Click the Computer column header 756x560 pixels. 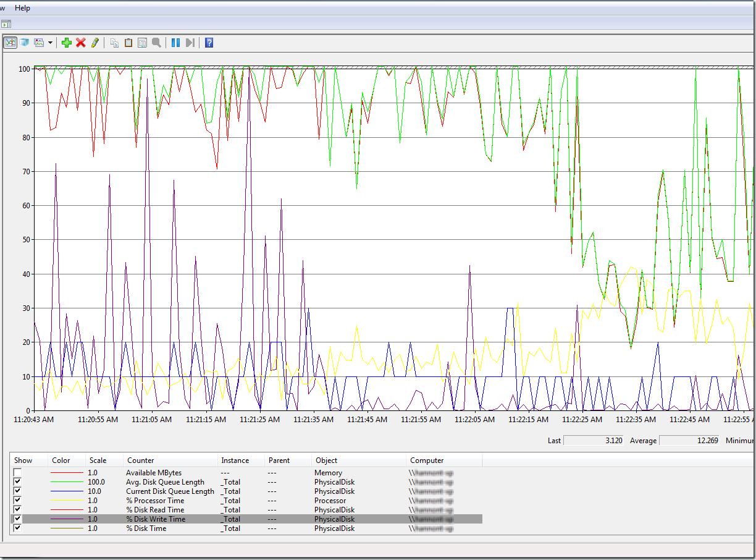pos(444,460)
